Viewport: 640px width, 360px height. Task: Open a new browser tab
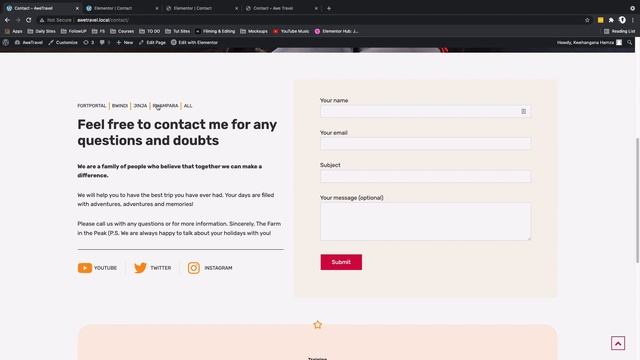[x=329, y=8]
